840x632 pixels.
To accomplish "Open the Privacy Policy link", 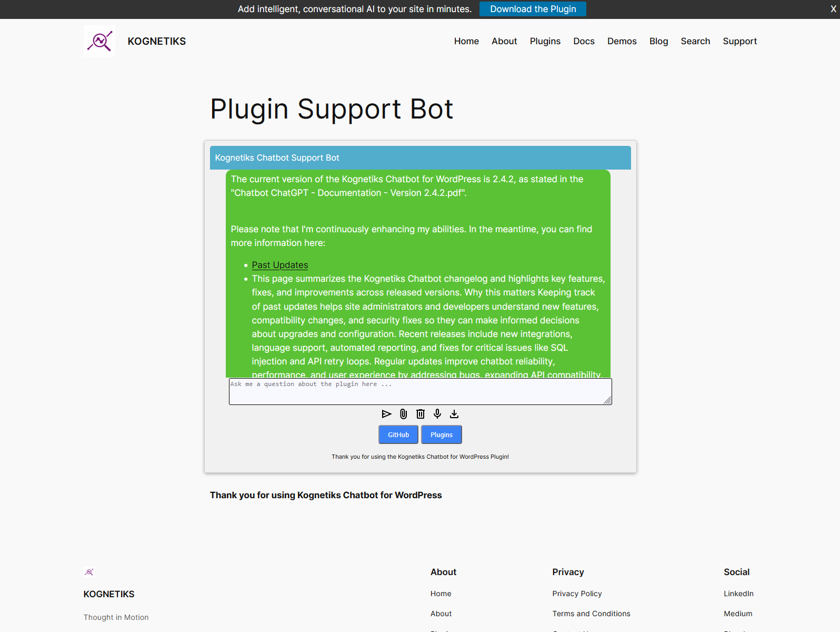I will [577, 594].
